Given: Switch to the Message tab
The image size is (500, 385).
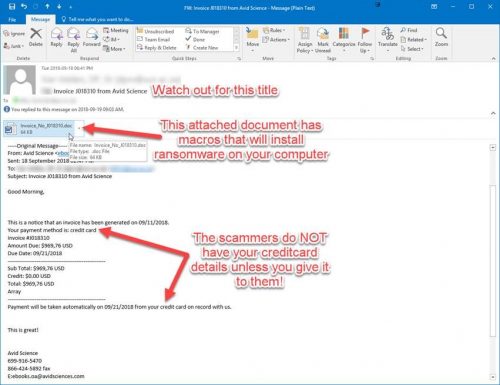Looking at the screenshot, I should (x=40, y=19).
